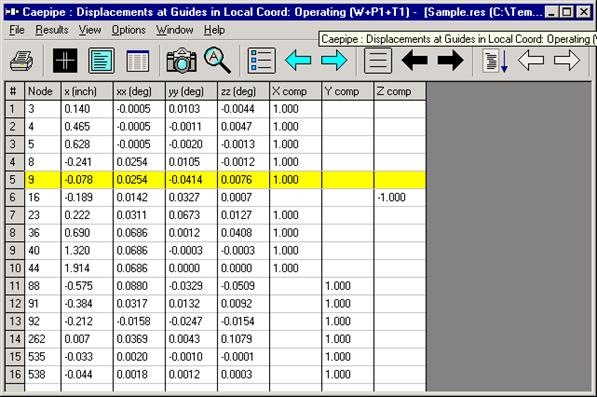597x397 pixels.
Task: Click the sort with blue down arrow icon
Action: tap(495, 61)
